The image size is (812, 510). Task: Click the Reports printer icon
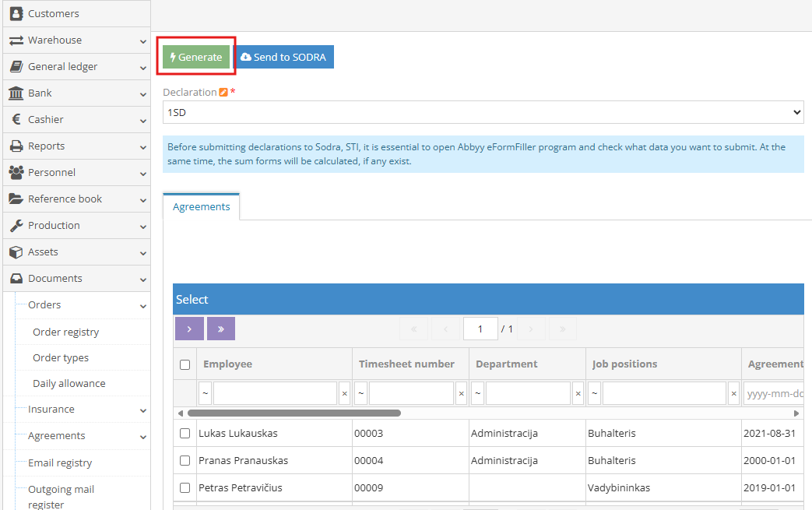tap(16, 146)
